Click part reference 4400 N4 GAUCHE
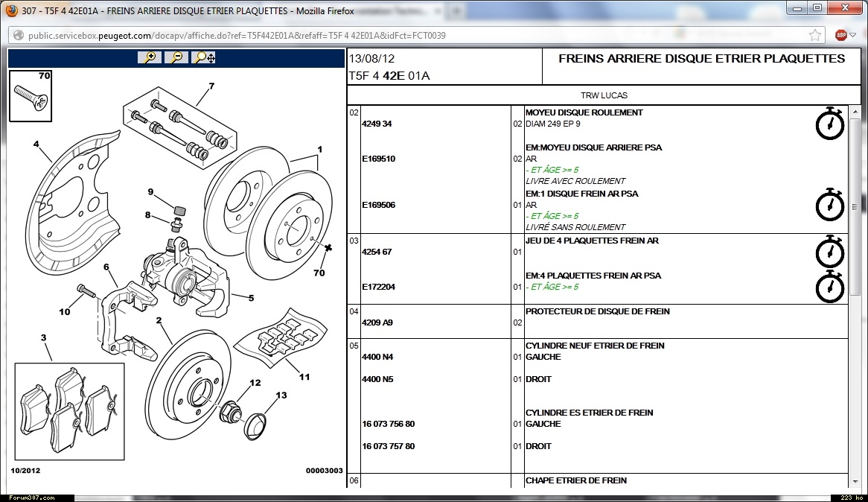The image size is (868, 502). [x=377, y=358]
